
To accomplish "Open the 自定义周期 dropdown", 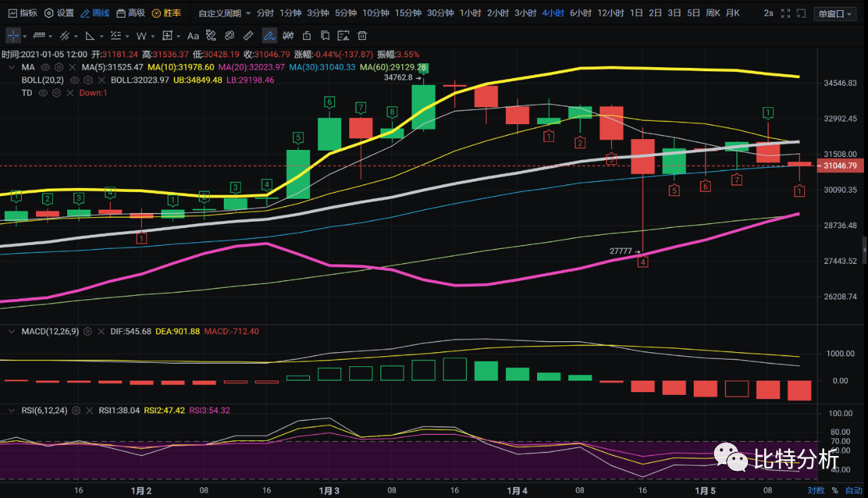I will (x=224, y=13).
